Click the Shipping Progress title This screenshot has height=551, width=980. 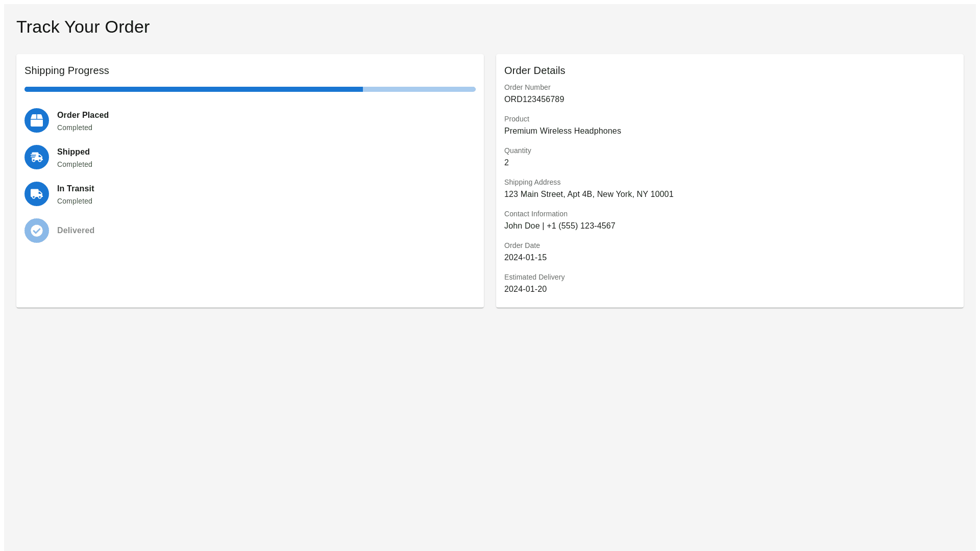tap(67, 70)
